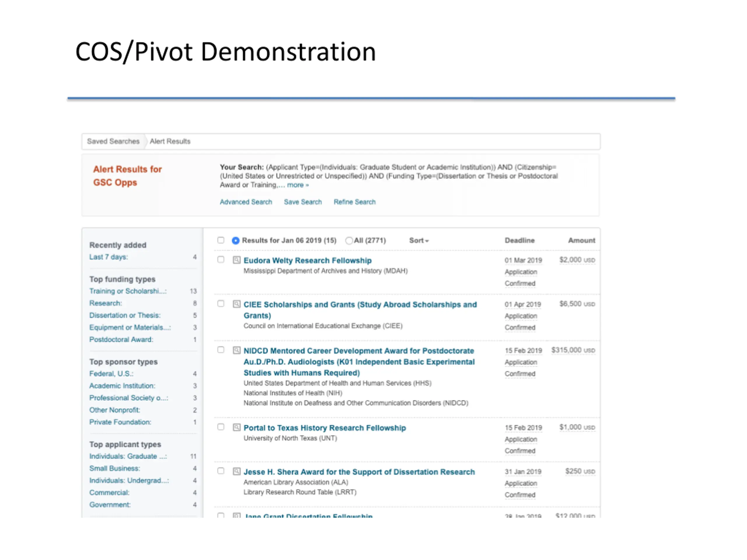
Task: Filter by Individuals: Undergrad applicant type
Action: click(129, 481)
